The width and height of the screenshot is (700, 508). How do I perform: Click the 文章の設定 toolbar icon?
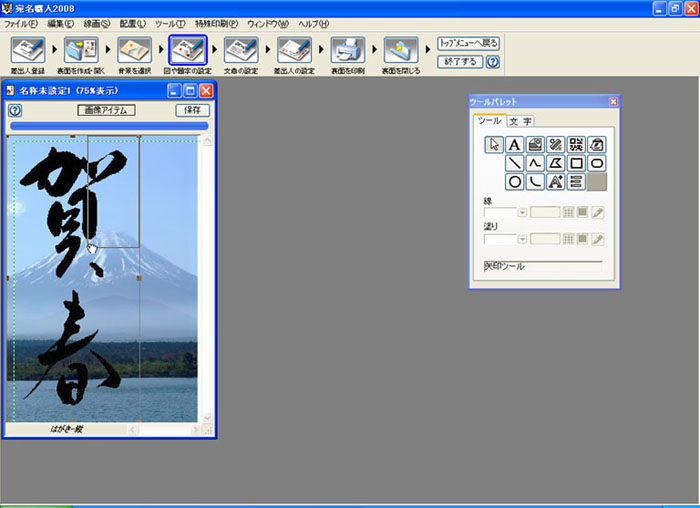241,50
